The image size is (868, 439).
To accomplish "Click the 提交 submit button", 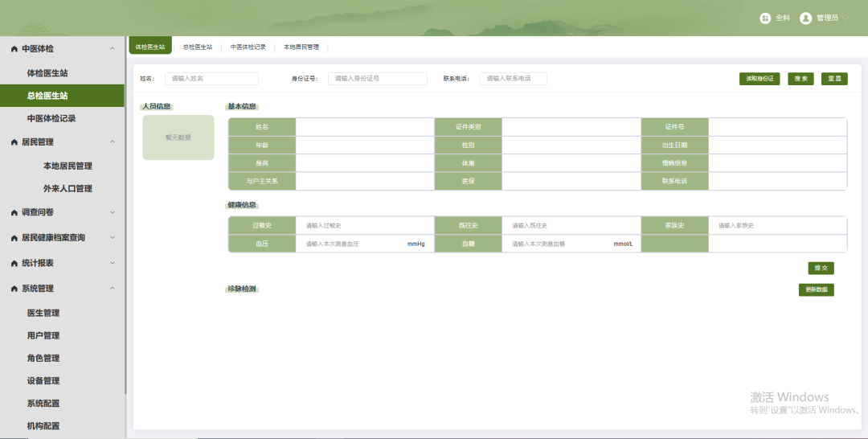I will [x=821, y=268].
